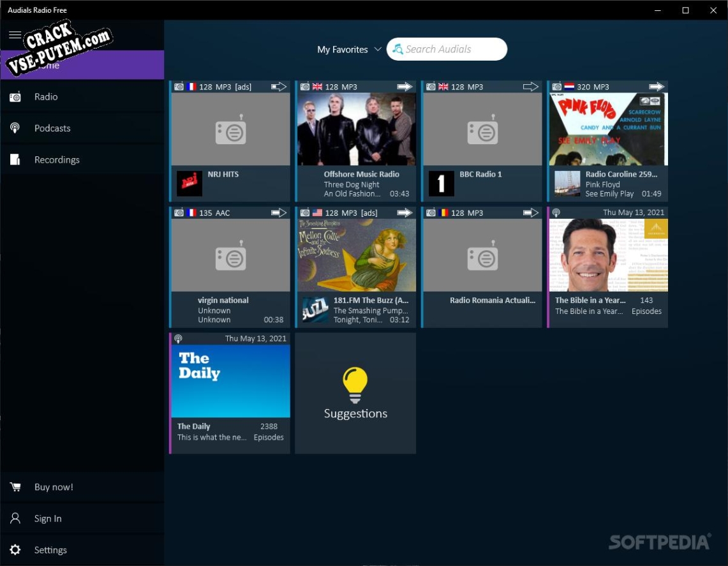Open Settings
Screen dimensions: 728x566
pyautogui.click(x=82, y=550)
